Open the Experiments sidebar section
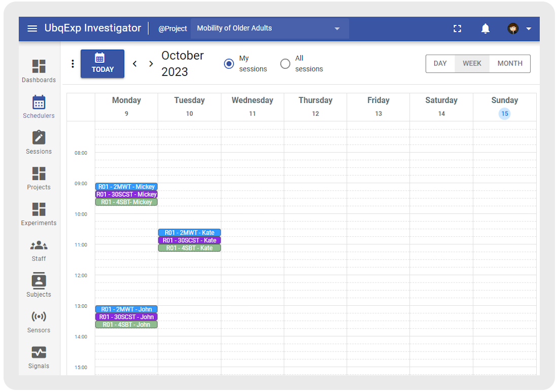 click(39, 214)
